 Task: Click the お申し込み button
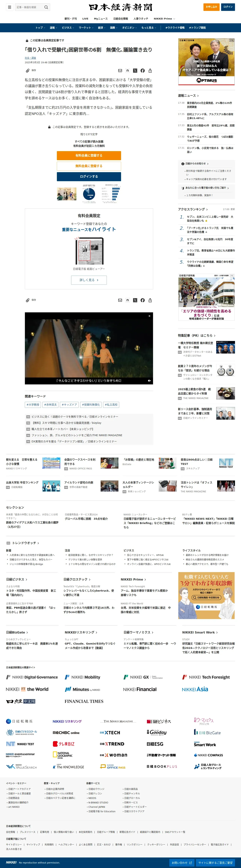(211, 7)
